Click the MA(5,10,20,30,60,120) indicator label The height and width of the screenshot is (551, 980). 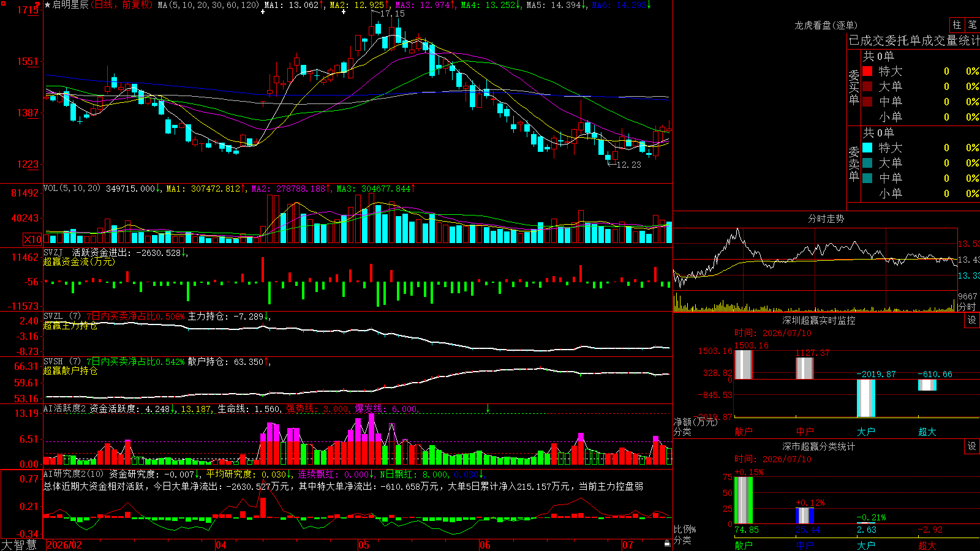tap(208, 5)
